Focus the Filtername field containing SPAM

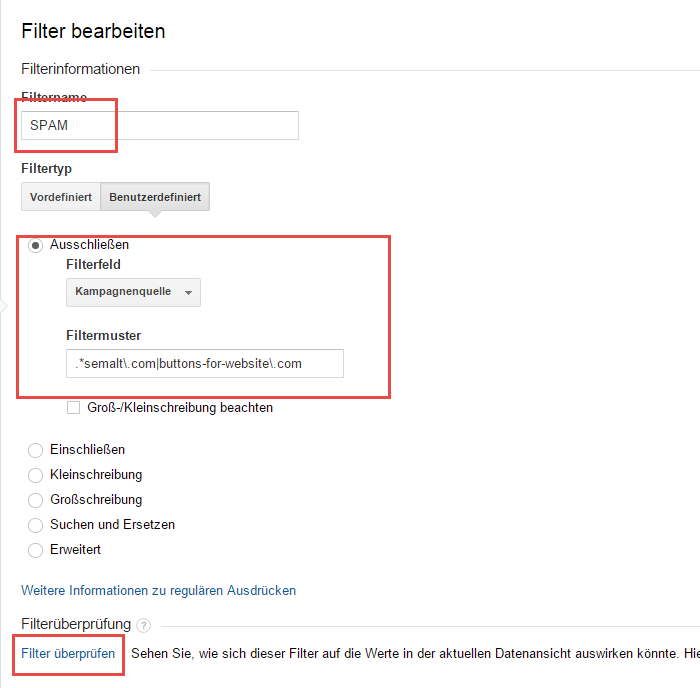click(x=160, y=125)
